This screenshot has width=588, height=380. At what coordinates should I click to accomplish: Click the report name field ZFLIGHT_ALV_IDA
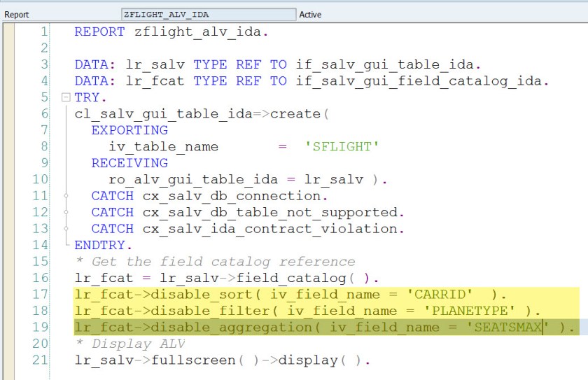point(209,15)
